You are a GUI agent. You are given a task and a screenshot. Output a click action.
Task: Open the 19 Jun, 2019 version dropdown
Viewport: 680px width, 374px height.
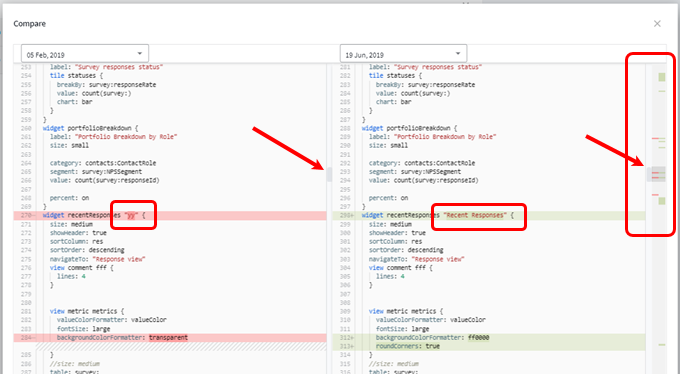point(403,54)
